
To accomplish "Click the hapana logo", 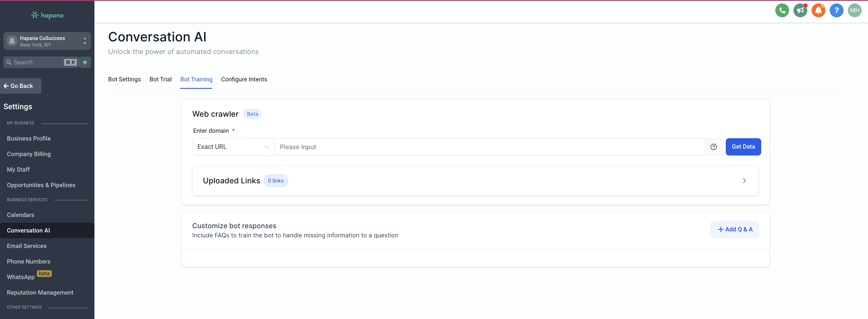I will 47,15.
